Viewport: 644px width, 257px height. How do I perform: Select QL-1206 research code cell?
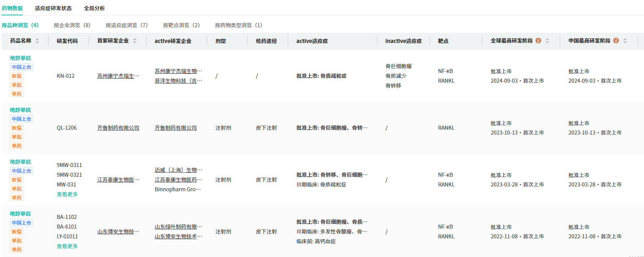(67, 128)
